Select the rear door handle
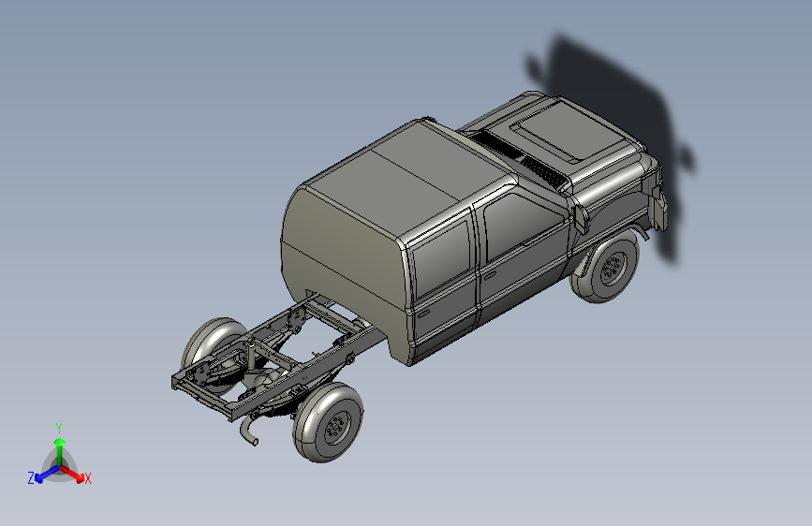This screenshot has width=812, height=526. pyautogui.click(x=423, y=314)
